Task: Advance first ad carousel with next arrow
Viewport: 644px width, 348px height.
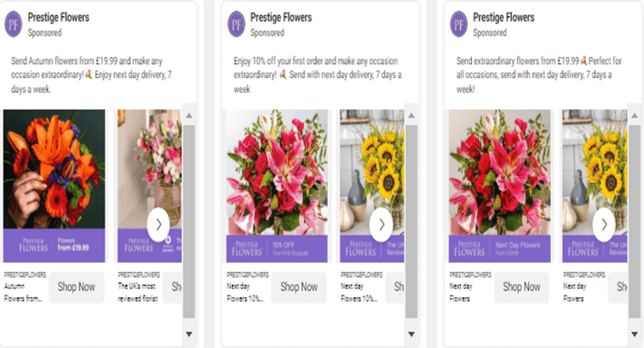Action: coord(160,225)
